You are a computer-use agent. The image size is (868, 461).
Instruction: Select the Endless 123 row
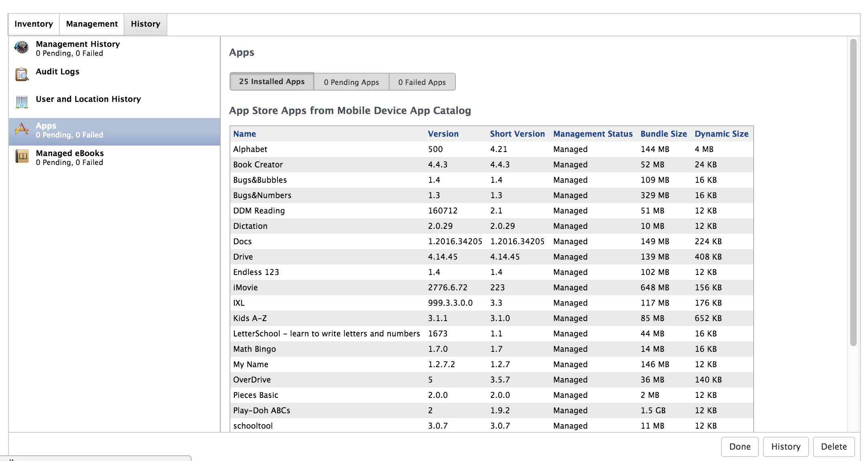tap(491, 272)
